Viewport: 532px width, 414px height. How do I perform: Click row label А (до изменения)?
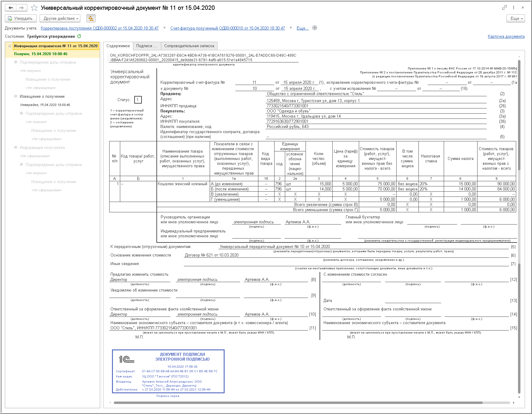pyautogui.click(x=227, y=184)
